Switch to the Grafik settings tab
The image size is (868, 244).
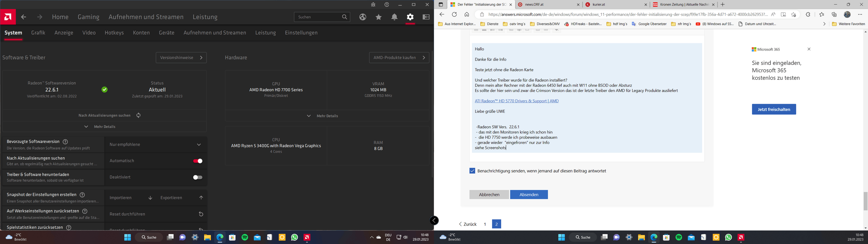pos(38,33)
